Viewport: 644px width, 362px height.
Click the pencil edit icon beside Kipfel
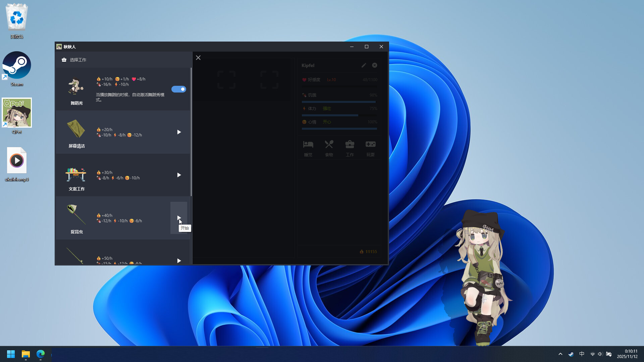364,65
